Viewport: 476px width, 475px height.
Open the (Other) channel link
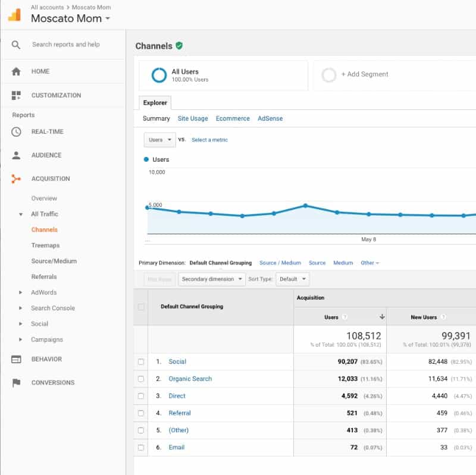pyautogui.click(x=178, y=430)
